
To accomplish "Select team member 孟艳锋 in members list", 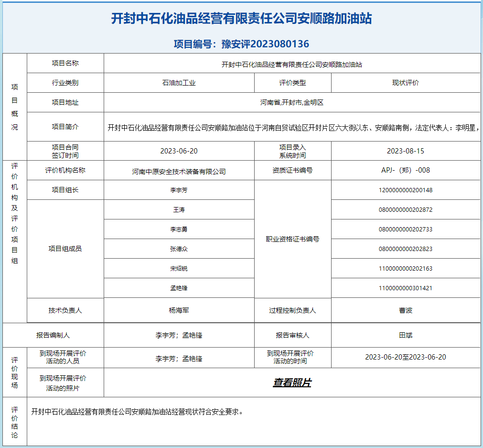I will [x=179, y=288].
